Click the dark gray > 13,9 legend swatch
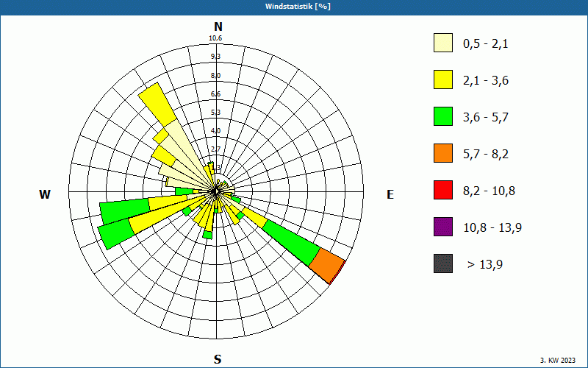Screen dimensions: 588x368 443,263
